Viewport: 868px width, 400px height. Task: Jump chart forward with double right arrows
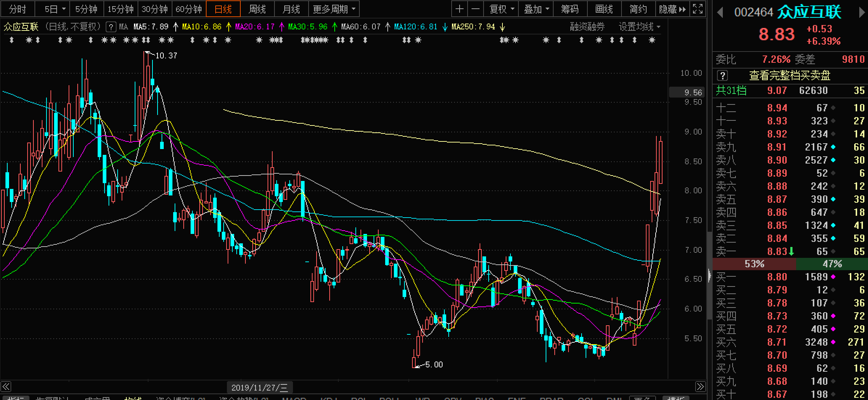point(700,387)
